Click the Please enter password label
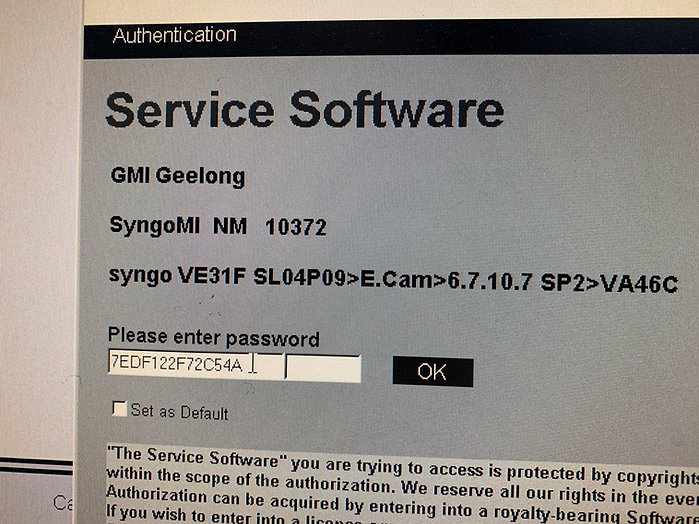The image size is (699, 524). point(214,338)
